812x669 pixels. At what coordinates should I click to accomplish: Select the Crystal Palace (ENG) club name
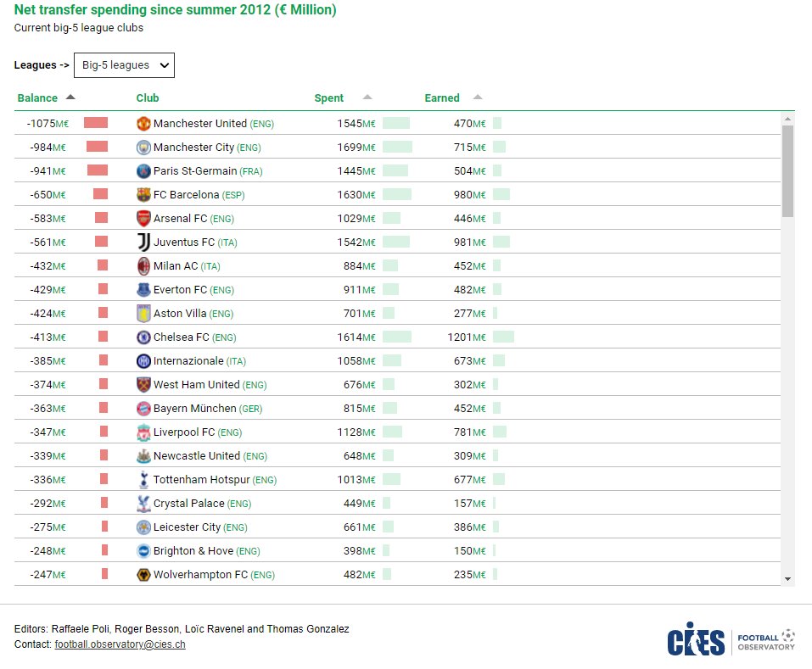[202, 504]
